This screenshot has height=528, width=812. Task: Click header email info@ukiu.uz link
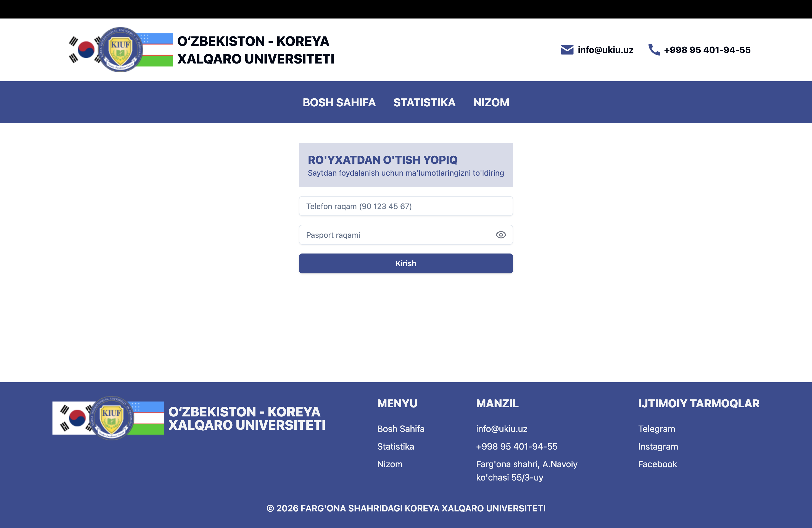[605, 50]
